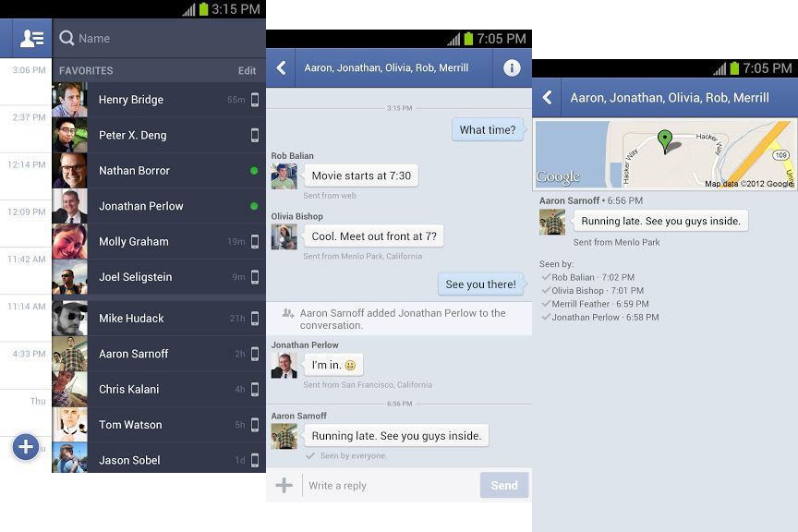The image size is (798, 532).
Task: Select 'Running late' message in middle chat
Action: tap(396, 436)
